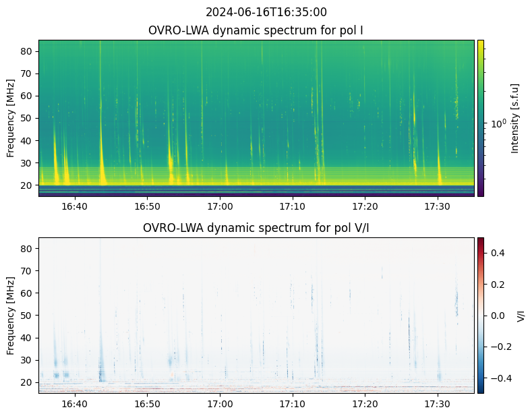
Task: Click the viridis intensity colorbar
Action: click(x=481, y=118)
